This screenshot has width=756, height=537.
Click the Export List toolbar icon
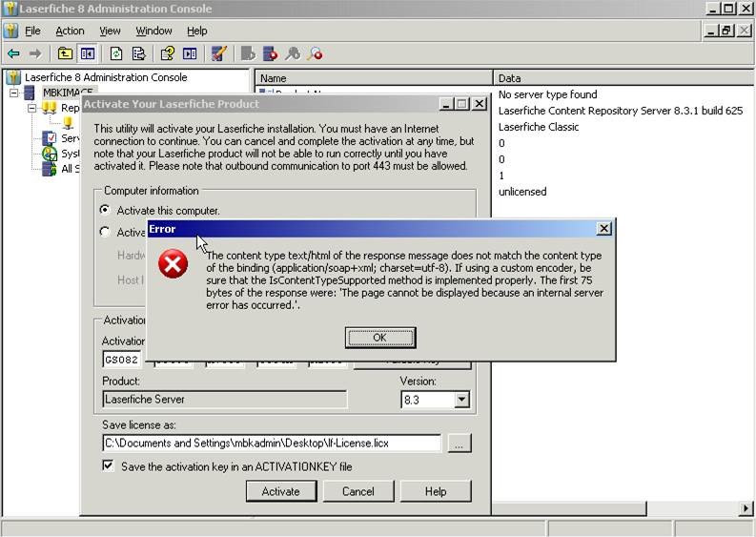click(139, 53)
